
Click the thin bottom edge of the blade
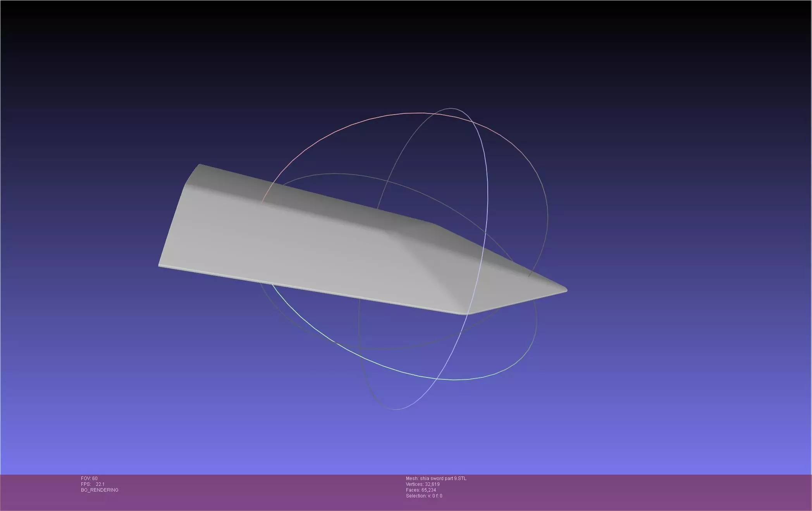[x=310, y=289]
